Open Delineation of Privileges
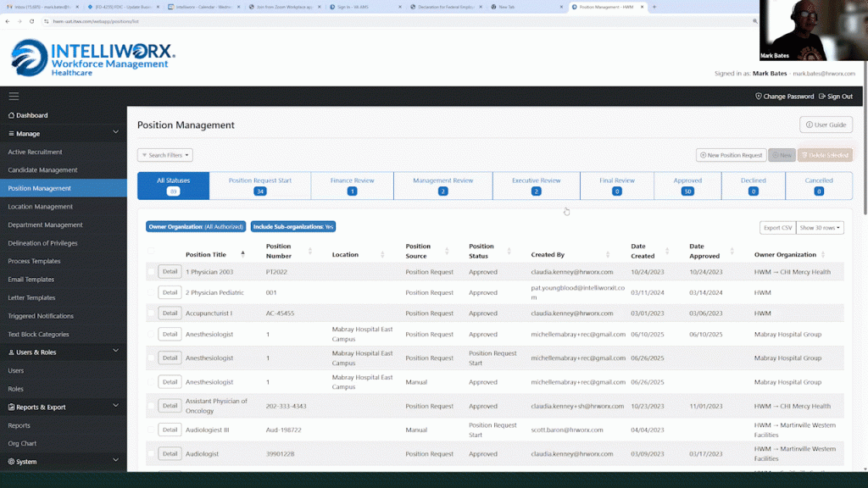This screenshot has width=868, height=488. [42, 243]
